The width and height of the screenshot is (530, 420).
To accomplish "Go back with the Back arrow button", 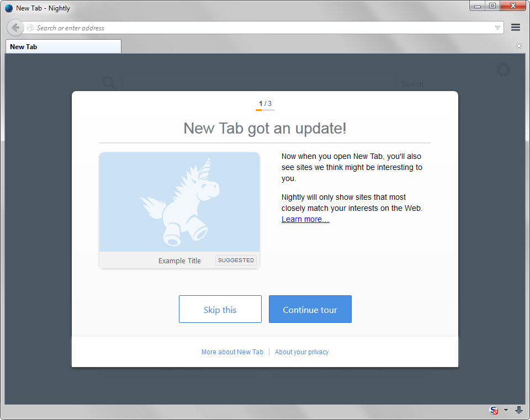I will (15, 28).
